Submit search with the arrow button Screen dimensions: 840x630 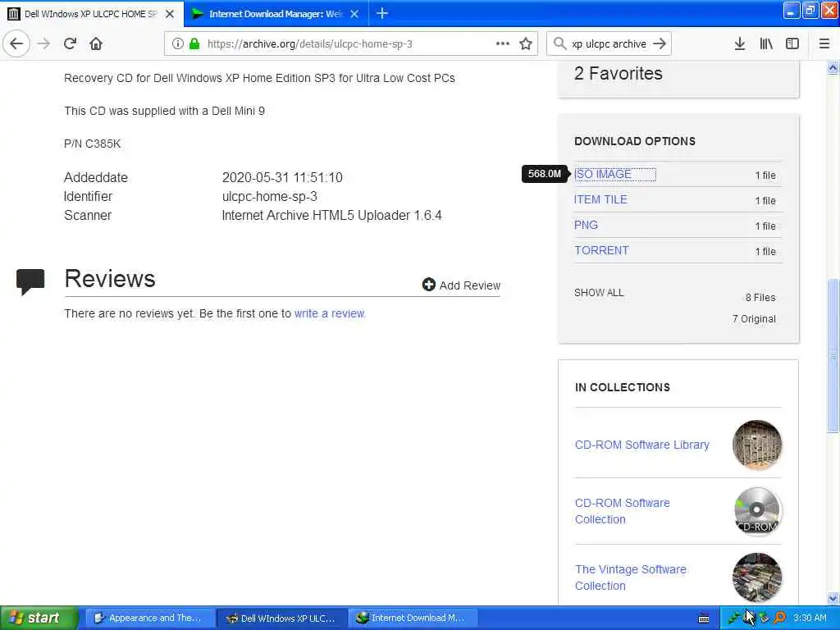click(660, 43)
